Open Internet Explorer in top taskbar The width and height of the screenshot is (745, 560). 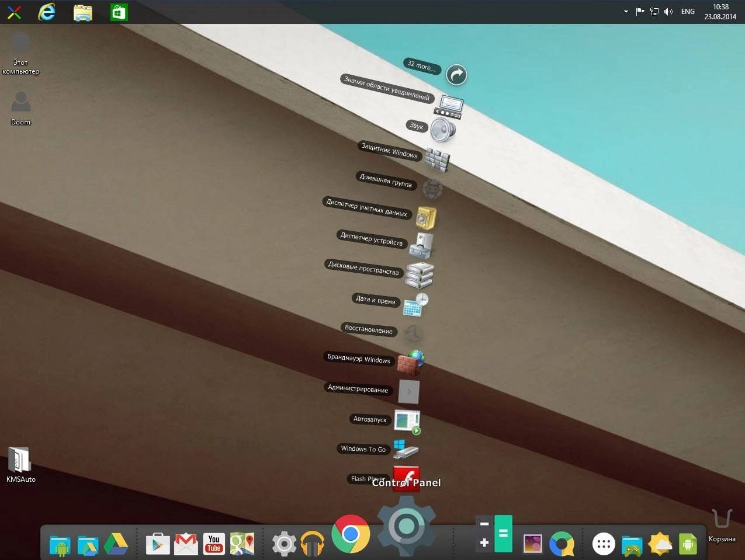tap(46, 12)
